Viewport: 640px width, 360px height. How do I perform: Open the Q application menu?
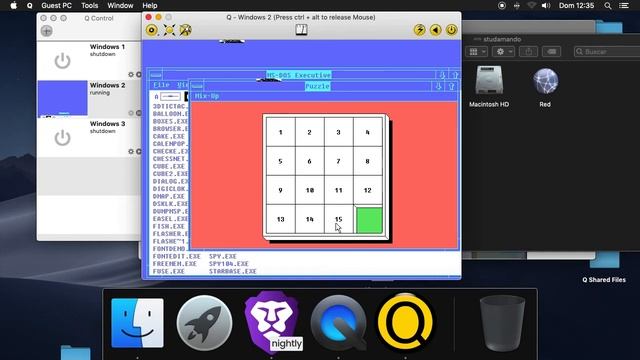29,6
